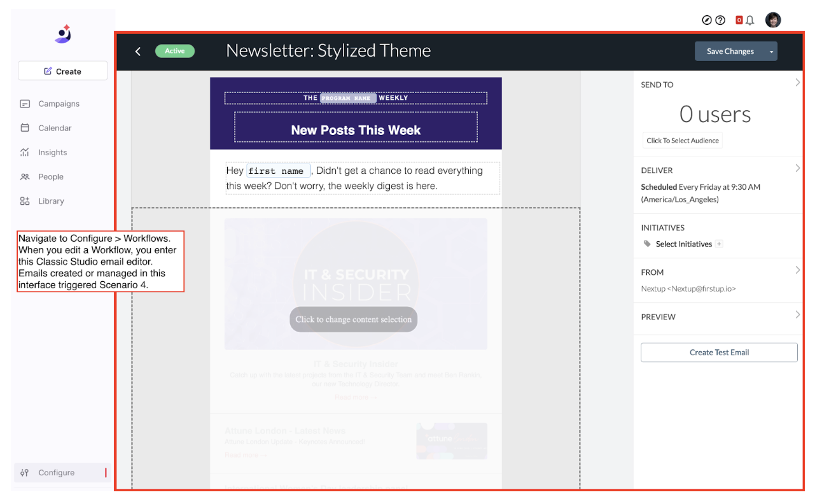Click To Select Audience under SEND TO
The width and height of the screenshot is (822, 504).
pyautogui.click(x=681, y=140)
